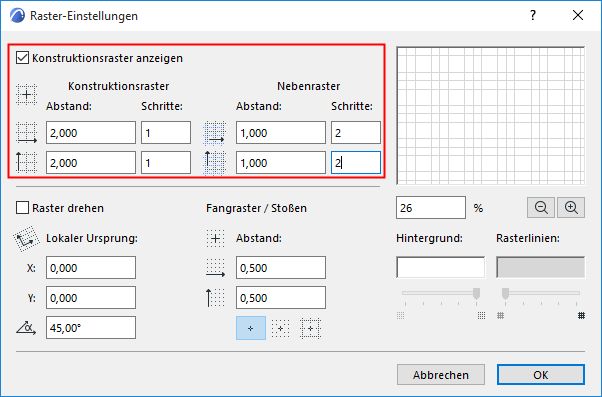Click the gray grid icon under Rasterlinien slider
The width and height of the screenshot is (602, 397).
click(500, 316)
